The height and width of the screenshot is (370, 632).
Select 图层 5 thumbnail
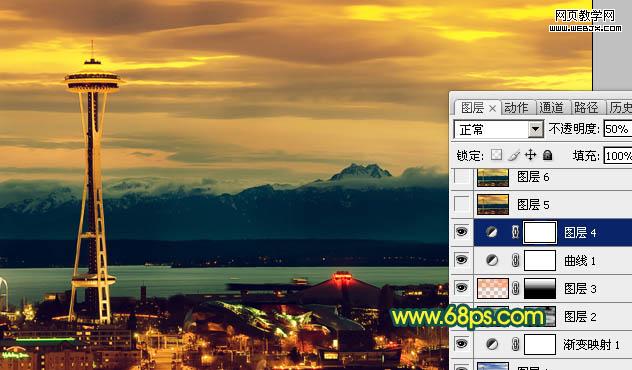click(x=493, y=204)
